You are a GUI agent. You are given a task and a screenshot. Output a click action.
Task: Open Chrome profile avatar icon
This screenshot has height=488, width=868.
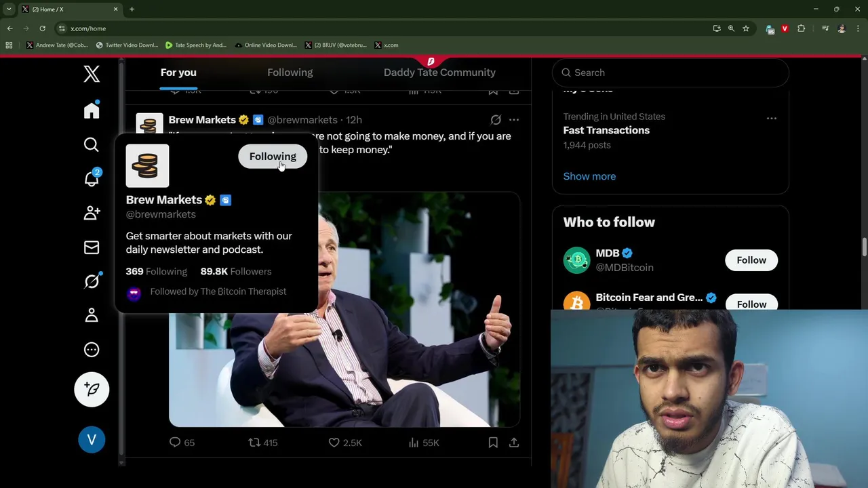click(842, 28)
